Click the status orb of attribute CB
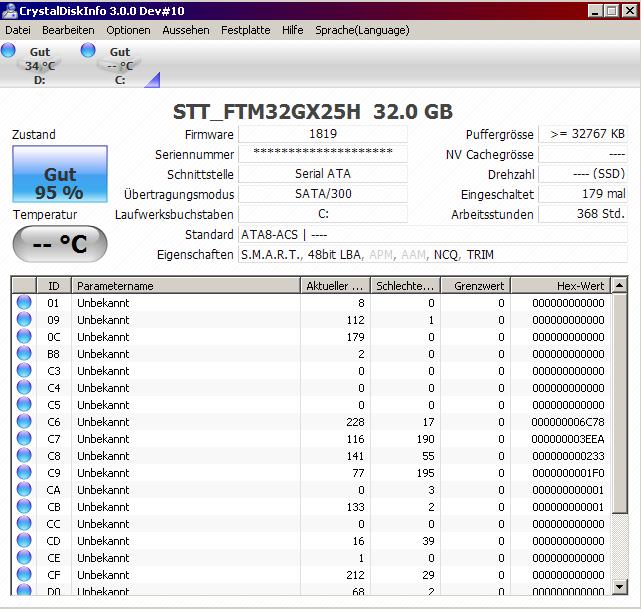The height and width of the screenshot is (609, 641). pyautogui.click(x=24, y=506)
